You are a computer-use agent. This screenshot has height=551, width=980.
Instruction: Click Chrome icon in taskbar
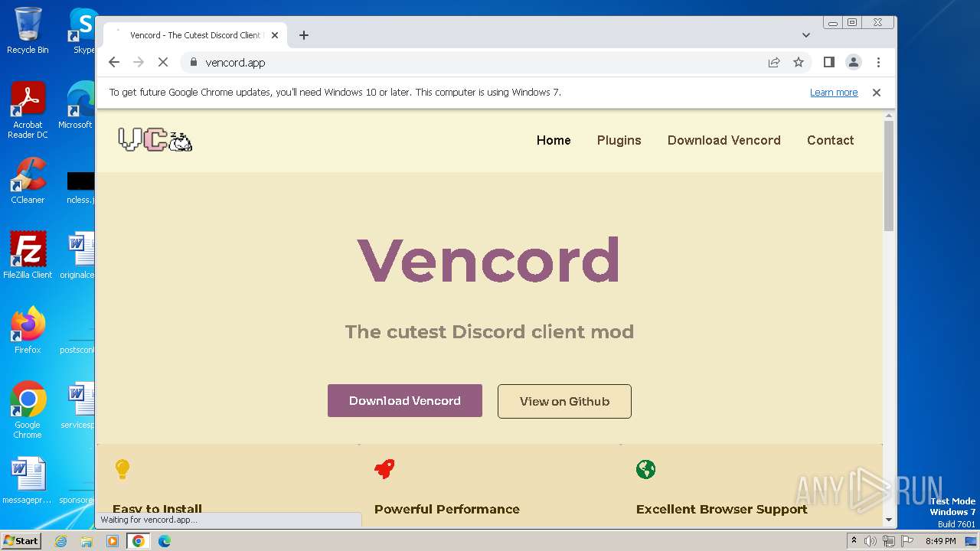click(139, 541)
